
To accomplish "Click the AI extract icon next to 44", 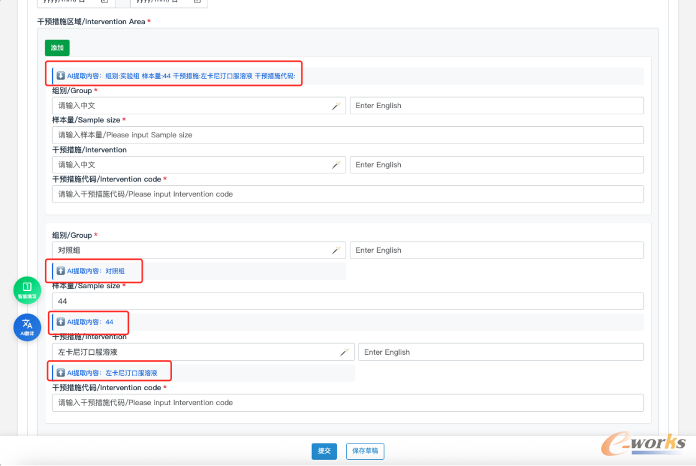I will (60, 322).
